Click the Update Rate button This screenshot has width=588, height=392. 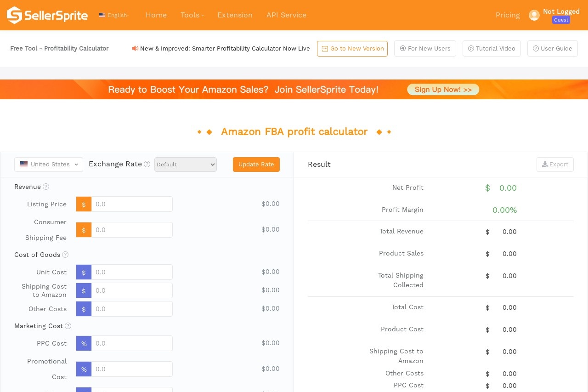point(256,165)
